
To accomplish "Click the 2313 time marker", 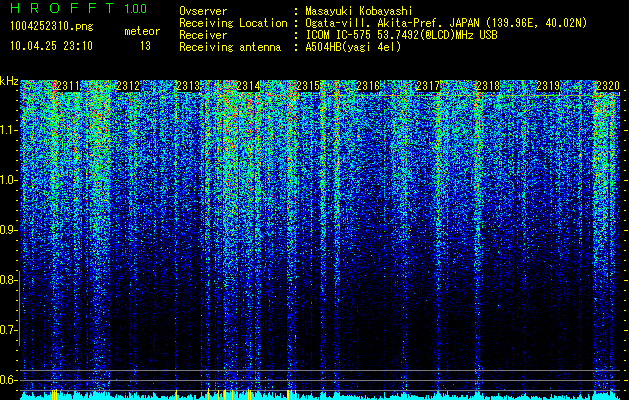I will (188, 86).
